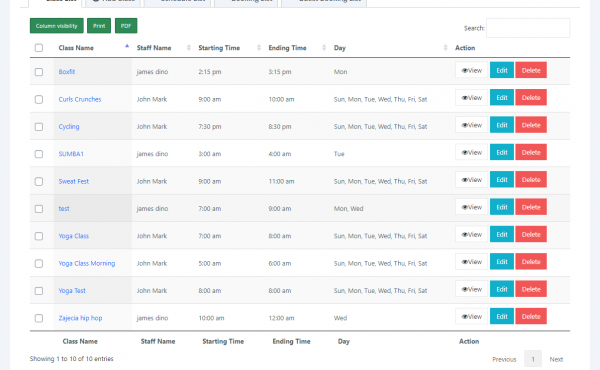The width and height of the screenshot is (600, 370).
Task: Tick the select-all checkbox in the header
Action: 39,48
